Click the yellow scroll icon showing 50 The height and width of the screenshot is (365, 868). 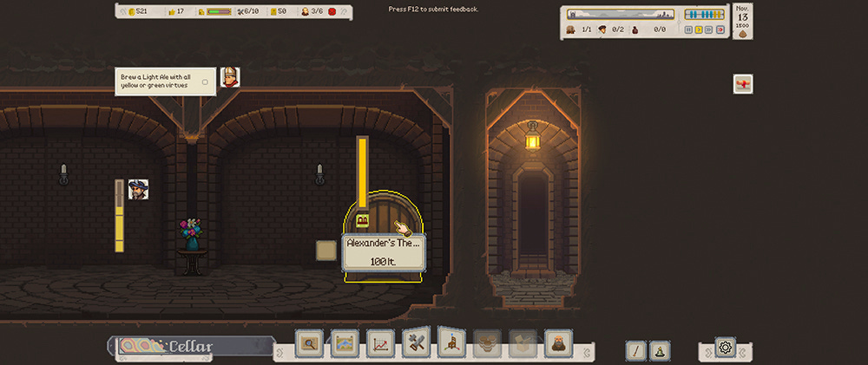coord(273,11)
